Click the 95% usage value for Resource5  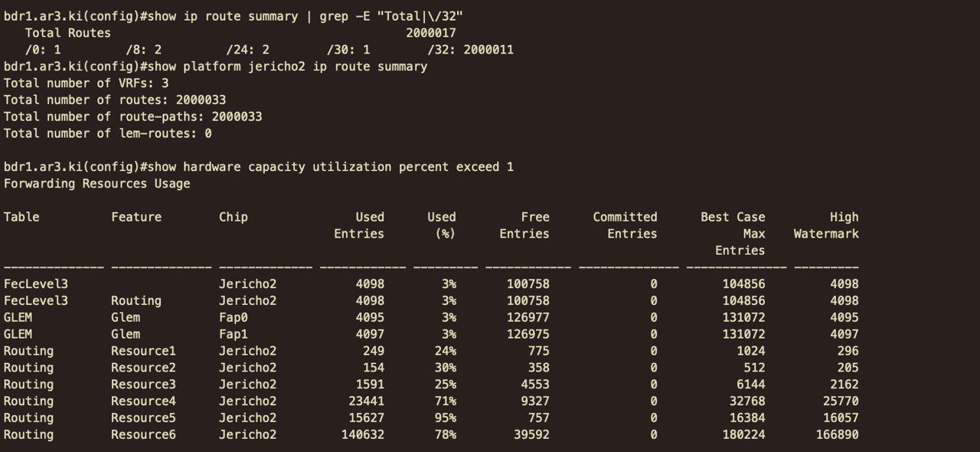click(446, 418)
